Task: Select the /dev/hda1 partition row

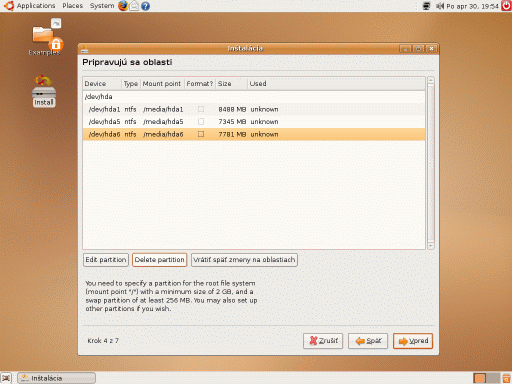Action: click(254, 109)
